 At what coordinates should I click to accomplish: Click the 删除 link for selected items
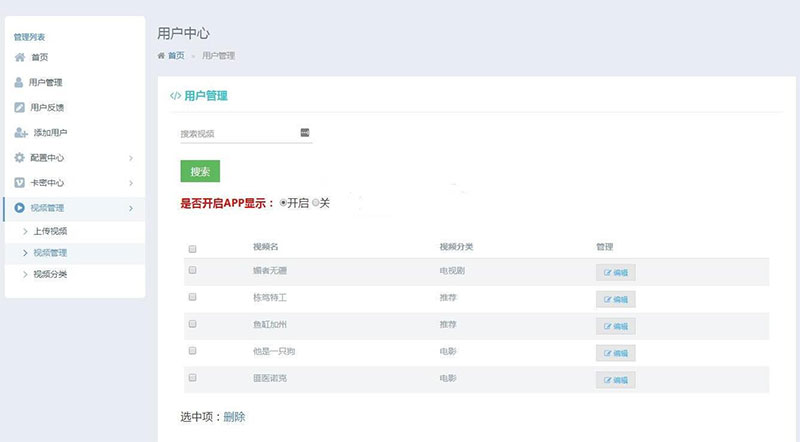234,416
